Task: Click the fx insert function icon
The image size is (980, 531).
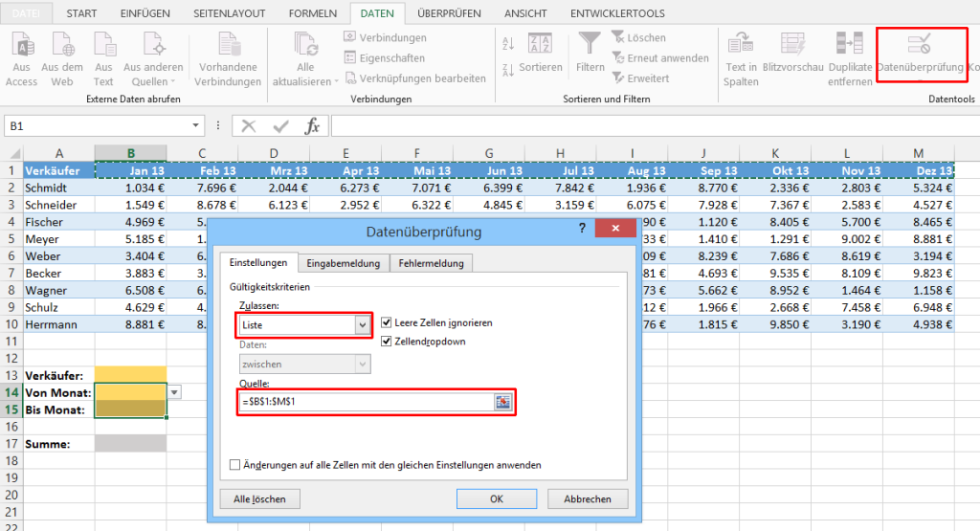Action: click(x=312, y=126)
